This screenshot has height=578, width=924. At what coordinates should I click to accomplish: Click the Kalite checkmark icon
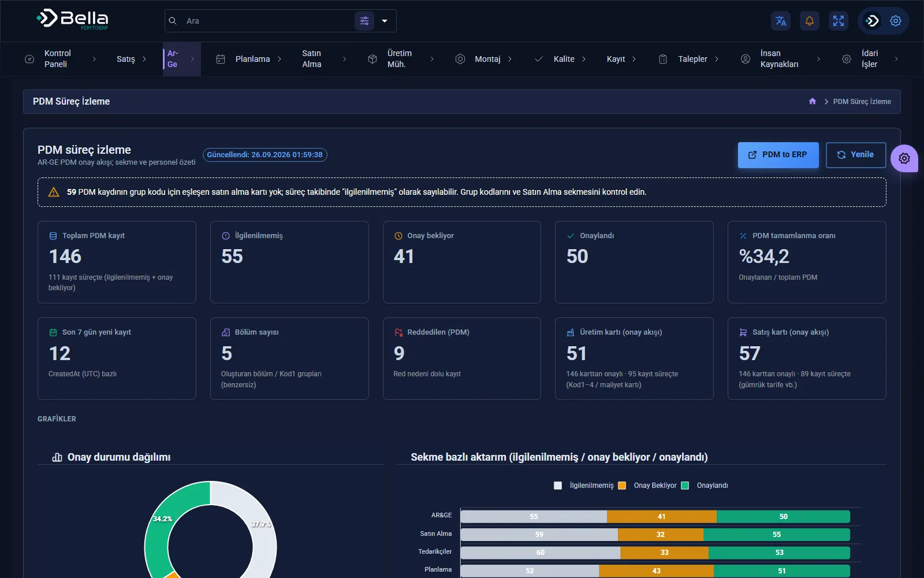click(539, 59)
